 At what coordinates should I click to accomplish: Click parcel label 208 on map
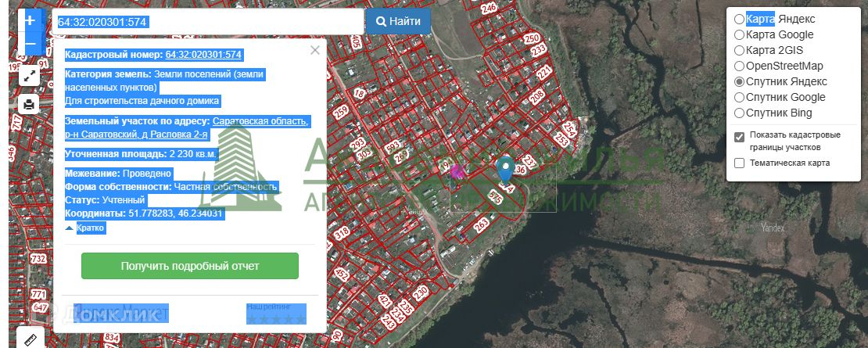[x=536, y=98]
